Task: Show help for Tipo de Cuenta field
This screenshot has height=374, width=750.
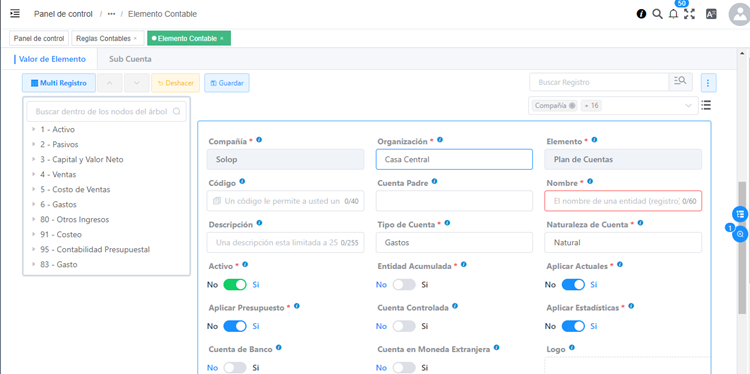Action: tap(447, 223)
